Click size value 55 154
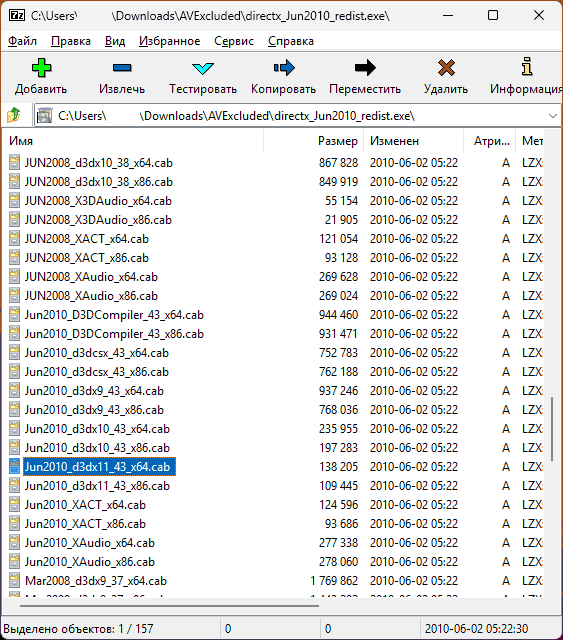The width and height of the screenshot is (563, 640). click(342, 200)
